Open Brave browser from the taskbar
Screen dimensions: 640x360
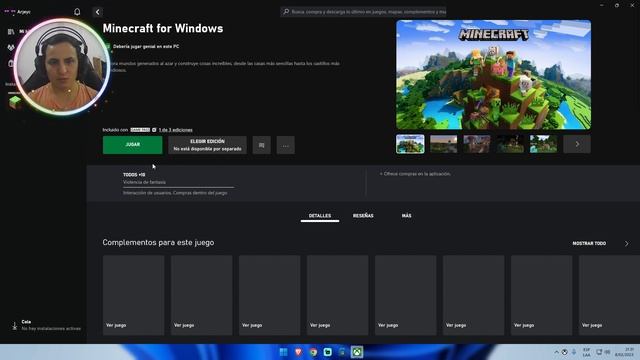(298, 352)
